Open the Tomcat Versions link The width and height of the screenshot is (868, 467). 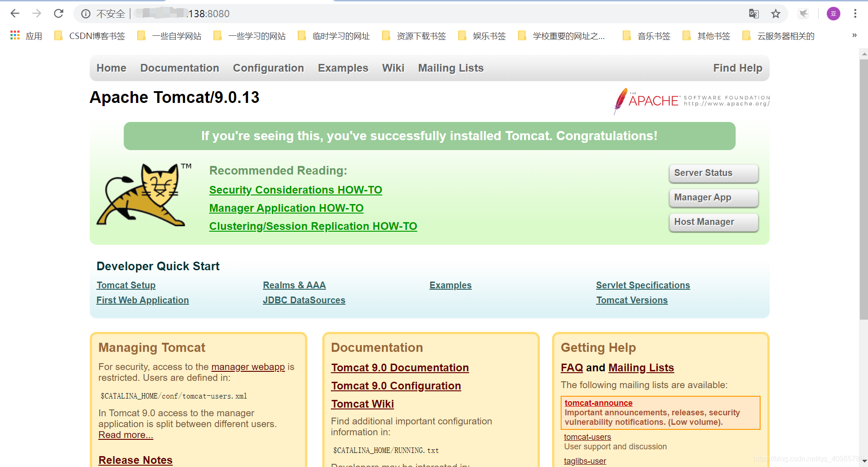632,300
